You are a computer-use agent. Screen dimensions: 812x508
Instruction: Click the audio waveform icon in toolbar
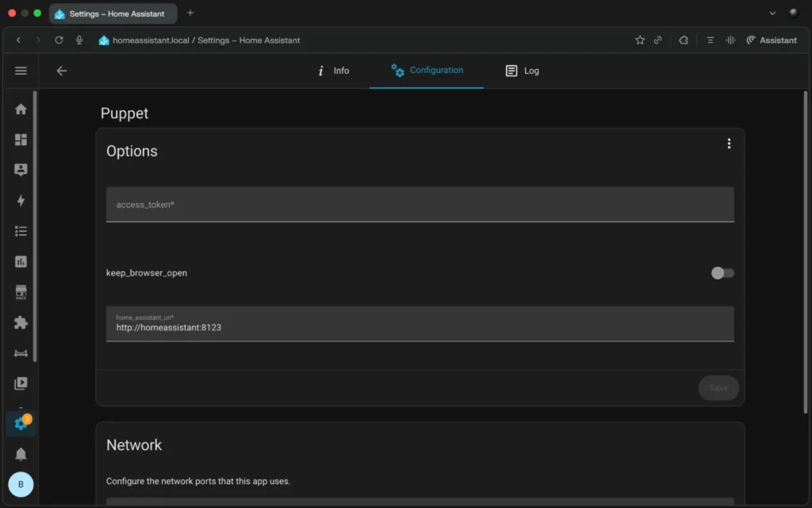tap(730, 40)
